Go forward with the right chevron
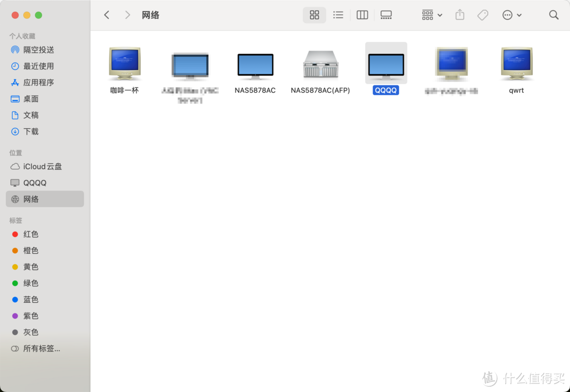The image size is (570, 392). pos(127,15)
